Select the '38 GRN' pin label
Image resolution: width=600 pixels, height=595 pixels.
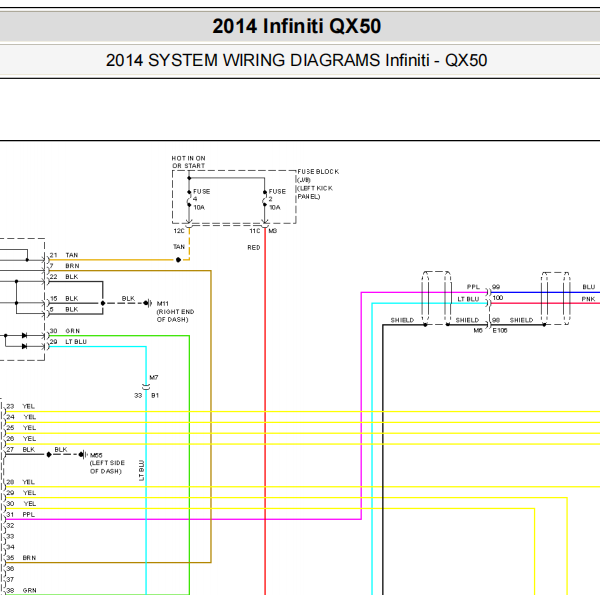(21, 590)
